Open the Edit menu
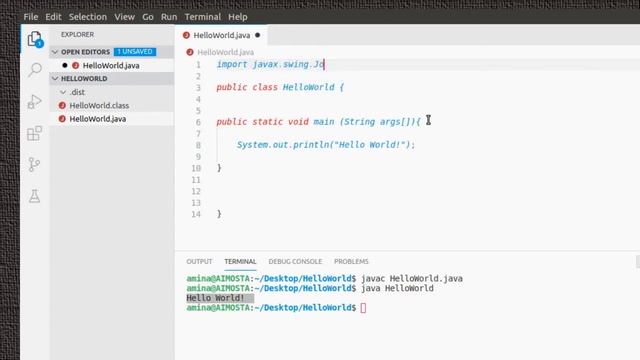The image size is (640, 360). click(53, 17)
